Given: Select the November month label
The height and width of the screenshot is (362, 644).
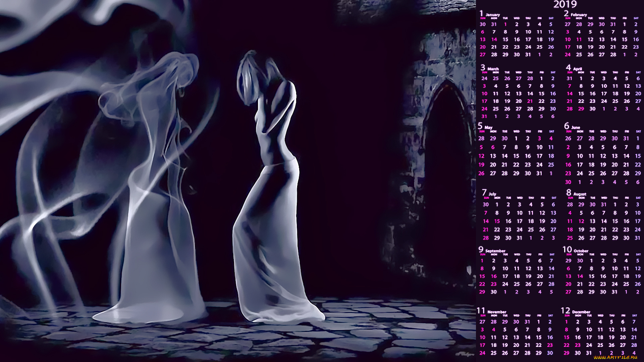Looking at the screenshot, I should point(497,312).
